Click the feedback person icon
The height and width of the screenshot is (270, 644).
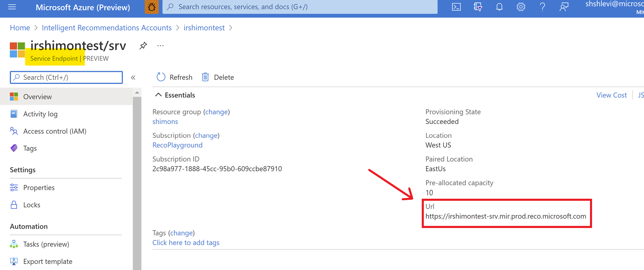click(564, 7)
